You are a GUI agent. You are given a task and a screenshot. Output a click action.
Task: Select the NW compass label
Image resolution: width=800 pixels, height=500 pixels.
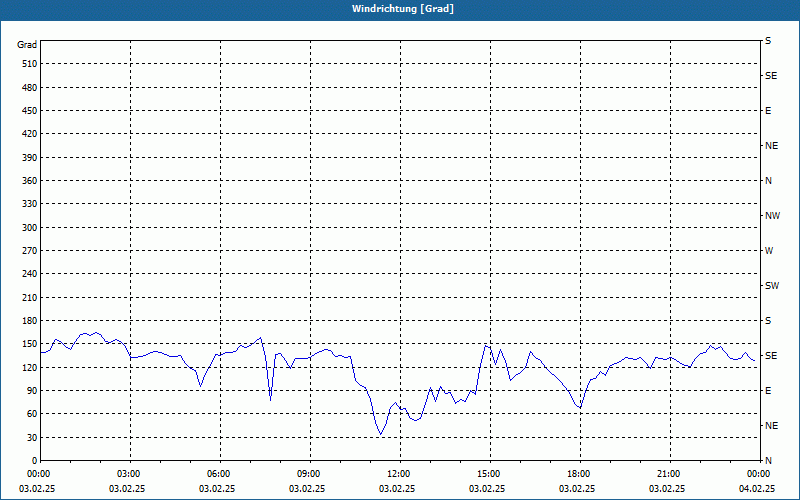click(x=772, y=216)
